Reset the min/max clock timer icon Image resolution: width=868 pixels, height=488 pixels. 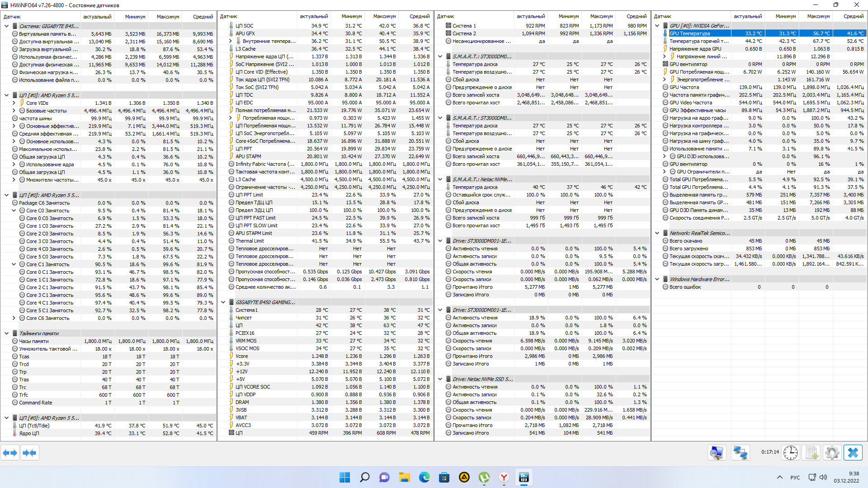(791, 453)
